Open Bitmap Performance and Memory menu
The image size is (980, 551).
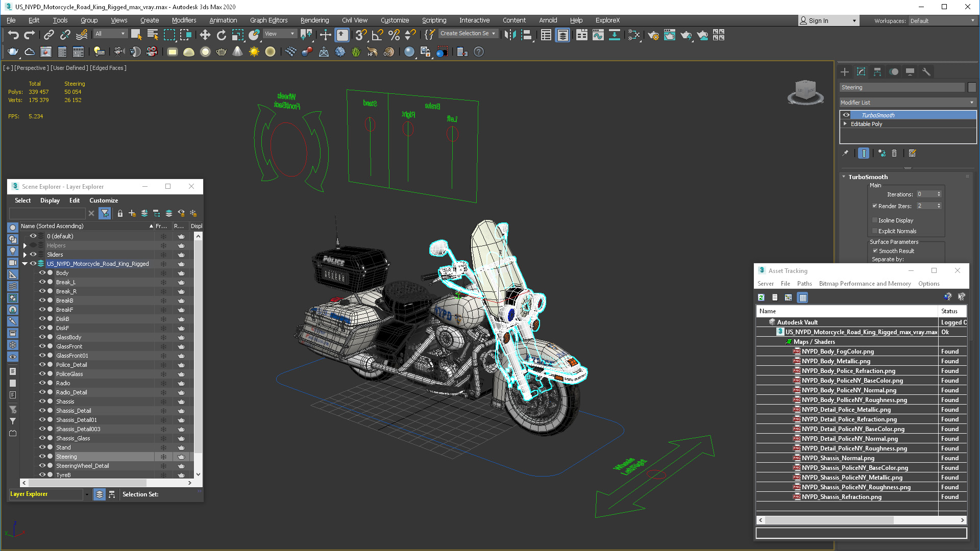click(865, 284)
